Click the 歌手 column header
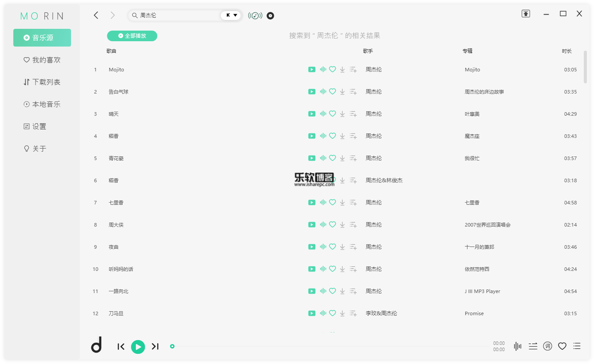 click(x=368, y=51)
